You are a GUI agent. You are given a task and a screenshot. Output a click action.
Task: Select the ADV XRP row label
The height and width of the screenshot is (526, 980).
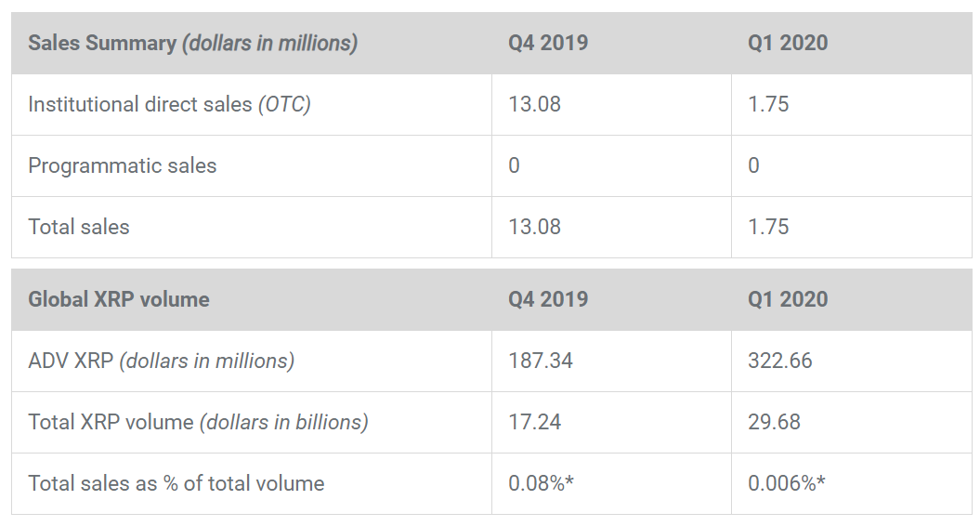click(161, 361)
